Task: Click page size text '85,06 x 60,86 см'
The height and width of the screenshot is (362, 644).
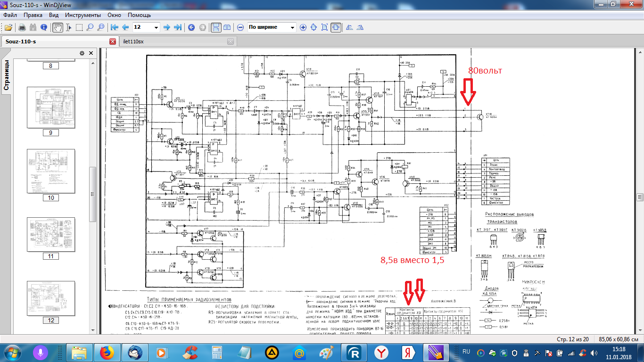Action: pos(619,339)
